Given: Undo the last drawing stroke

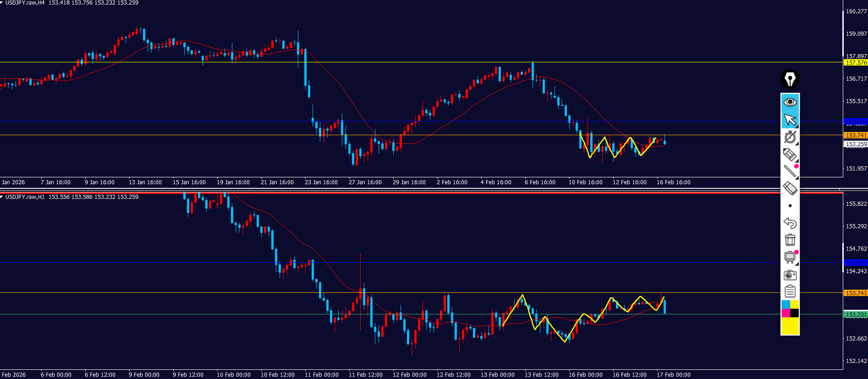Looking at the screenshot, I should [x=790, y=223].
